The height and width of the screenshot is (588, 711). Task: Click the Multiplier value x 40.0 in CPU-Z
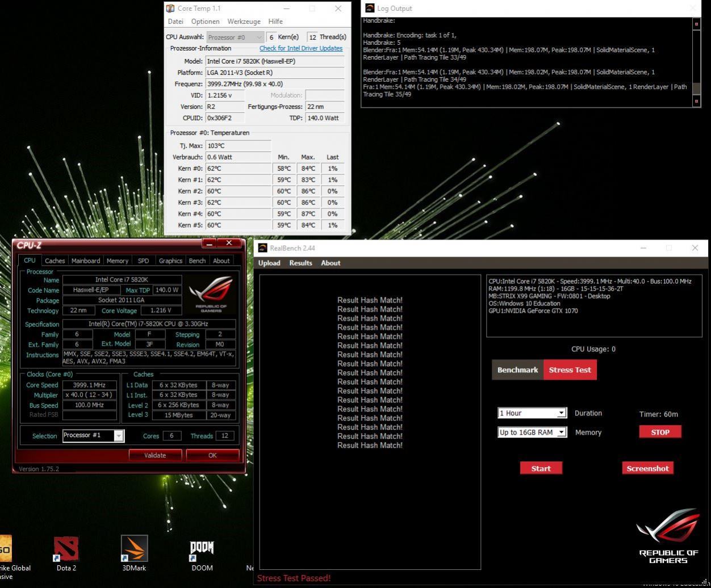(x=89, y=395)
